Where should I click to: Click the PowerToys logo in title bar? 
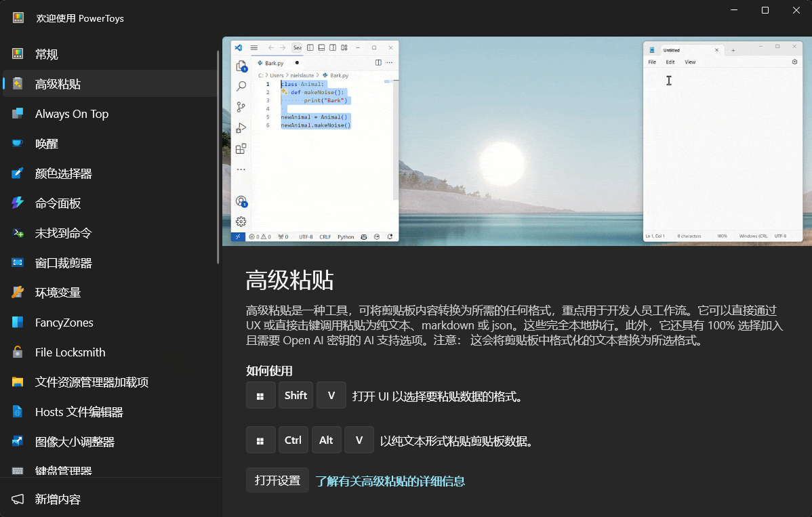coord(18,18)
